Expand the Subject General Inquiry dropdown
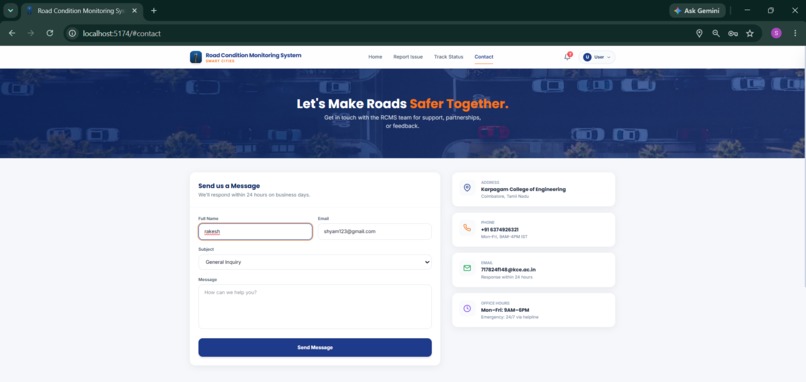The height and width of the screenshot is (382, 806). pos(315,262)
